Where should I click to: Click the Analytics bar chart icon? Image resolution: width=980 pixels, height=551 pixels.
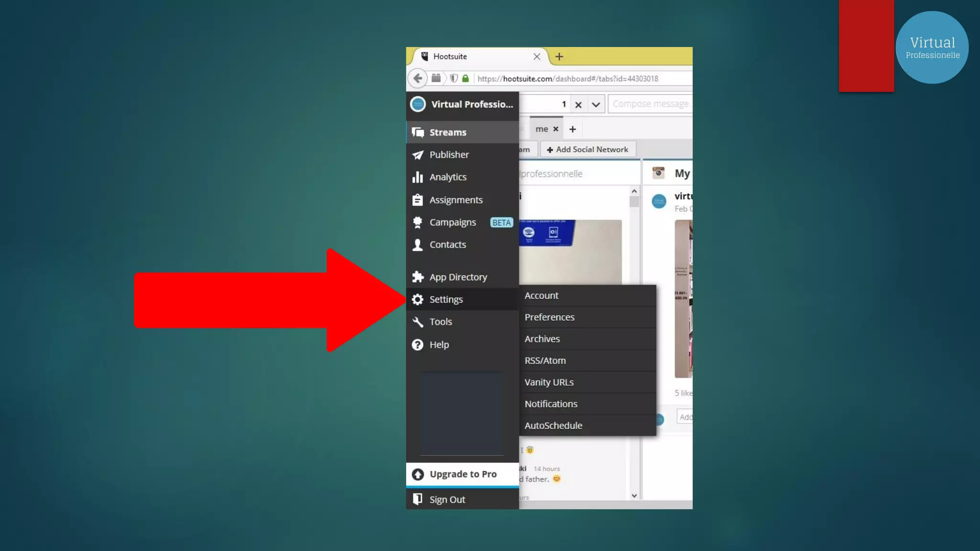click(x=418, y=177)
